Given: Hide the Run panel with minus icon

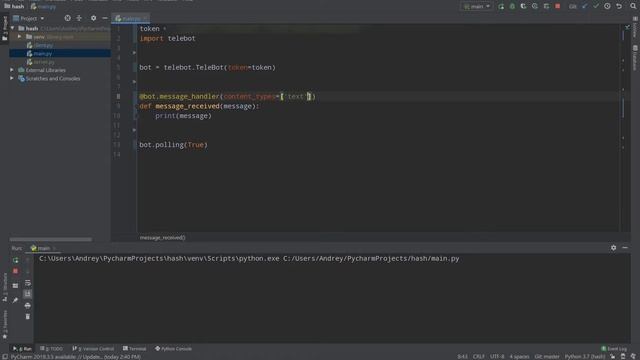Looking at the screenshot, I should 625,248.
